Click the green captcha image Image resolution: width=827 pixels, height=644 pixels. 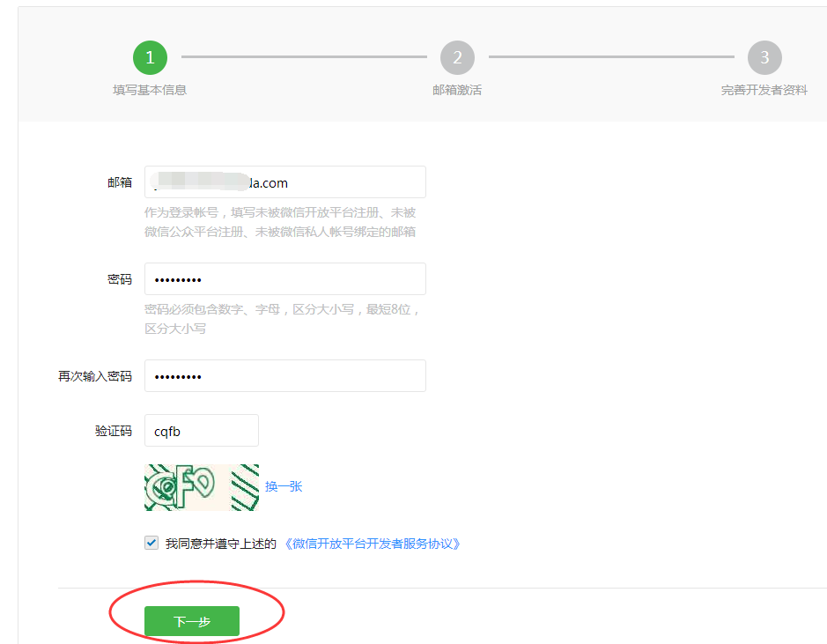pos(202,487)
